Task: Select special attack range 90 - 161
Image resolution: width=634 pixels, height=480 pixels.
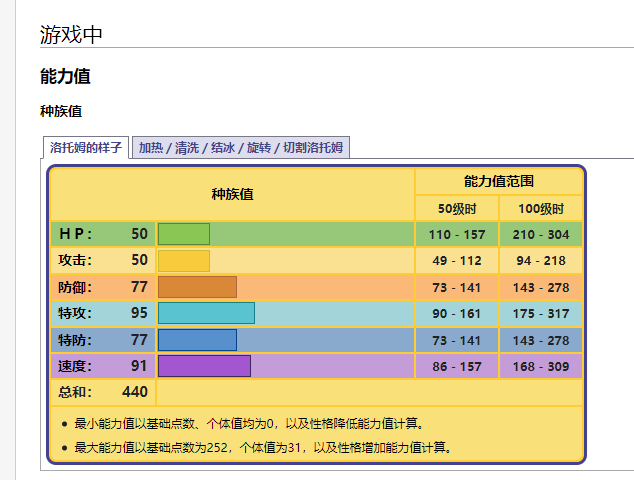Action: point(457,313)
